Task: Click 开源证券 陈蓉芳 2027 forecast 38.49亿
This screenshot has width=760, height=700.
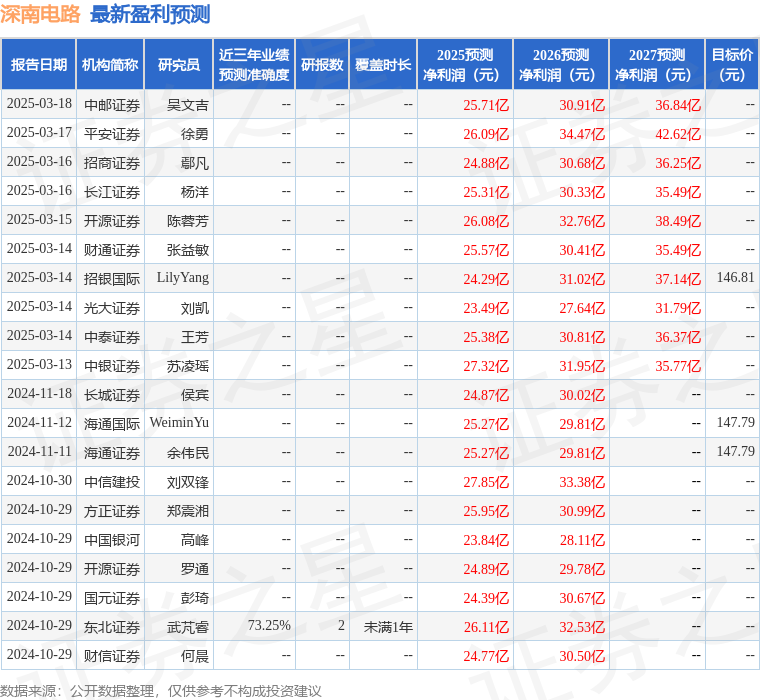Action: [x=678, y=221]
